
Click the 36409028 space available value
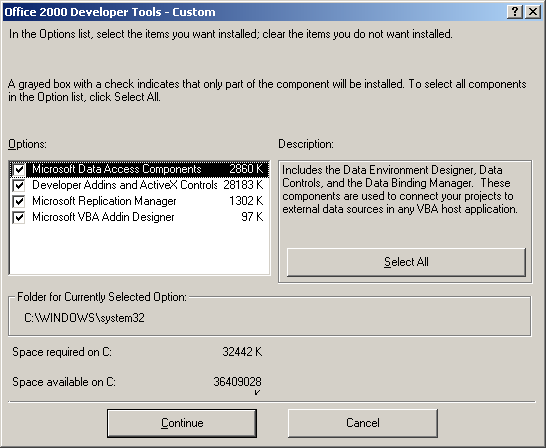237,382
